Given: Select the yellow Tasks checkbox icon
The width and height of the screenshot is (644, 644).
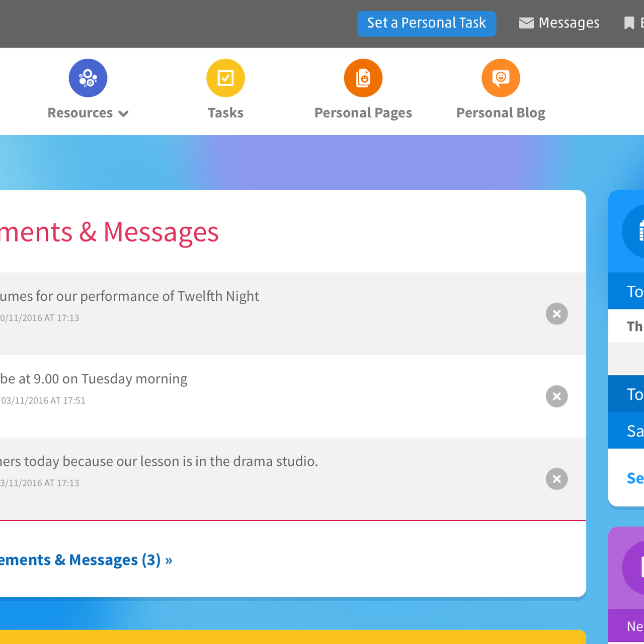Looking at the screenshot, I should pos(225,78).
